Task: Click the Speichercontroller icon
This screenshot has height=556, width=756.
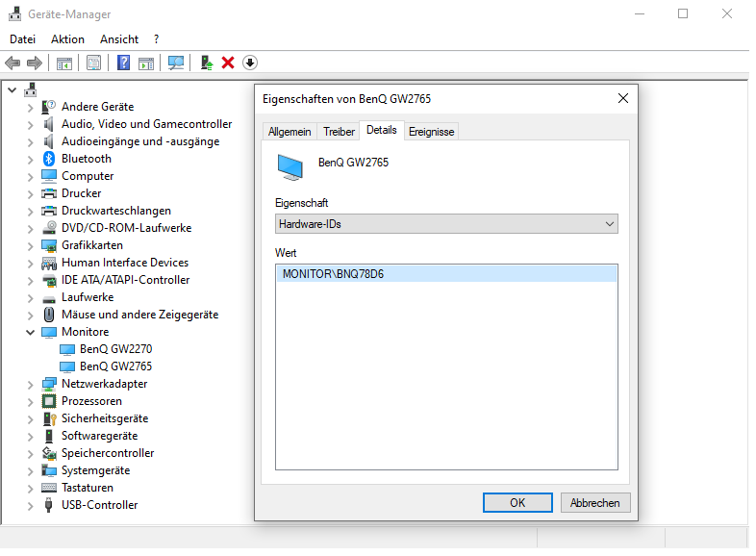Action: [x=49, y=453]
